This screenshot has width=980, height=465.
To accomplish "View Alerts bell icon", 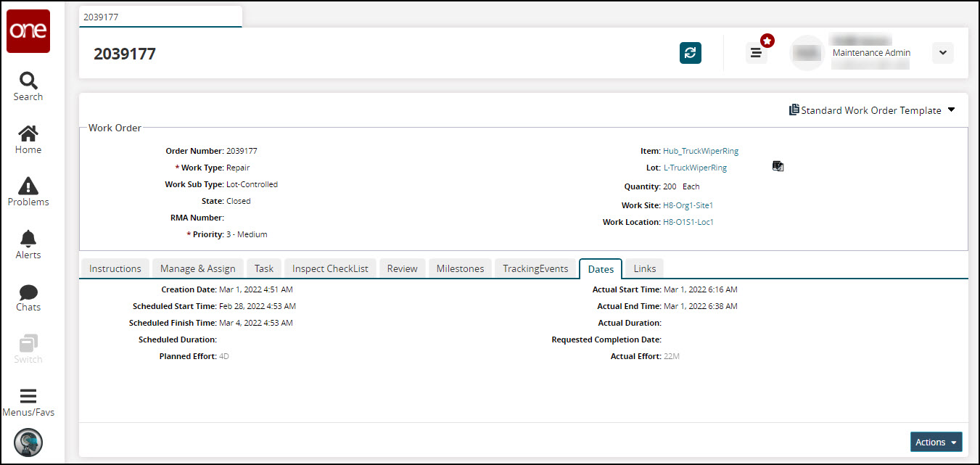I will (x=28, y=244).
